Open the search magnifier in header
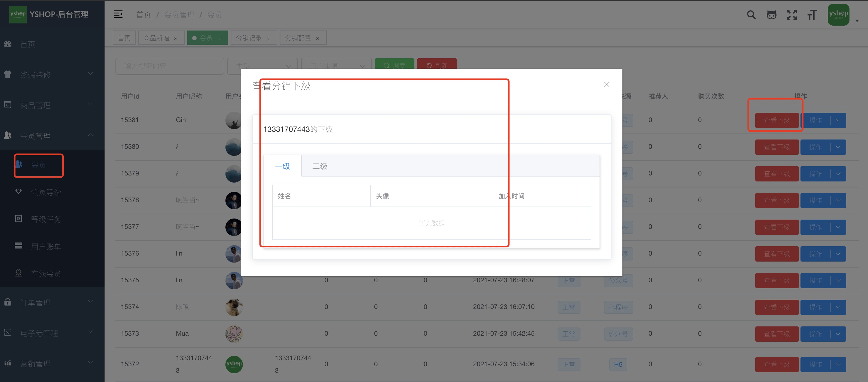 click(751, 15)
